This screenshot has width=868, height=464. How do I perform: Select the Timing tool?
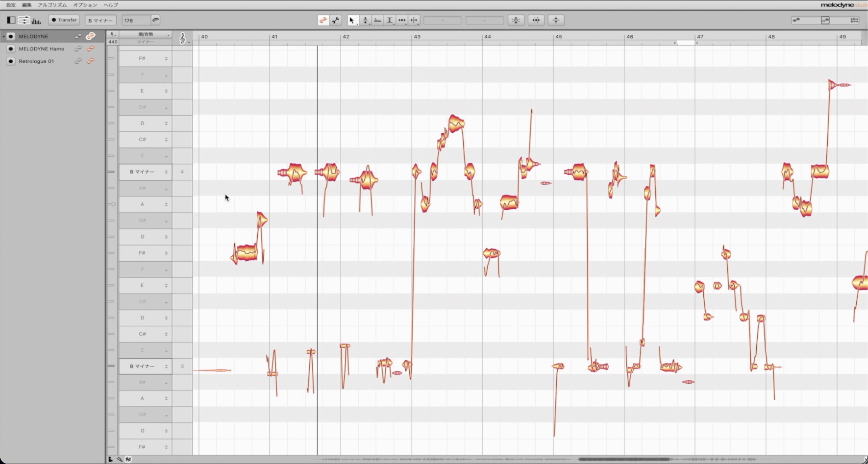[402, 20]
